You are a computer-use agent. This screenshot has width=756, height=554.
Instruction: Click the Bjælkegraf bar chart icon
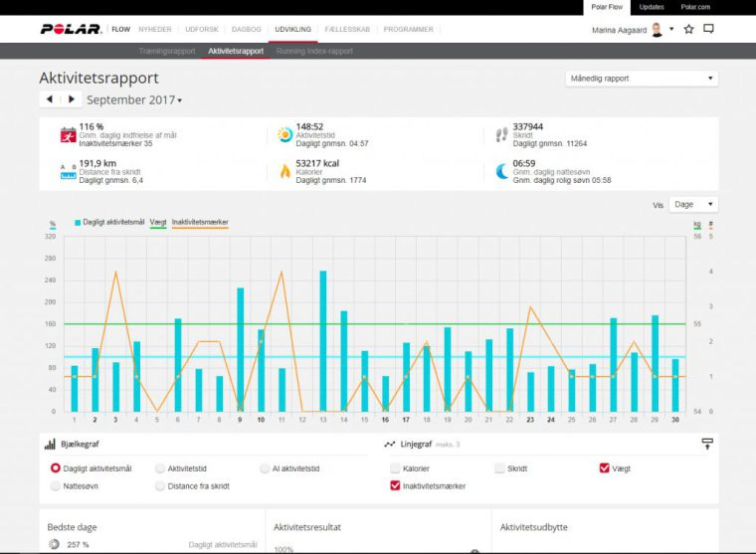click(50, 444)
